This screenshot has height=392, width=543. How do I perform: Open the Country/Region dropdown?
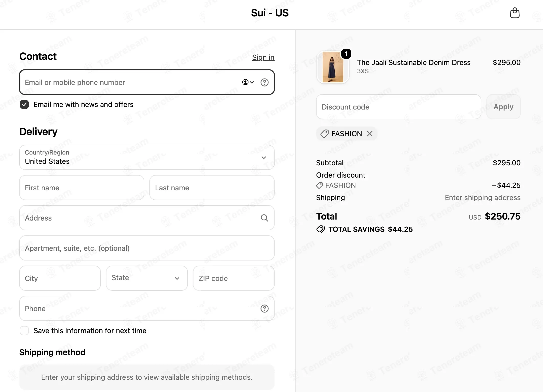(x=147, y=157)
